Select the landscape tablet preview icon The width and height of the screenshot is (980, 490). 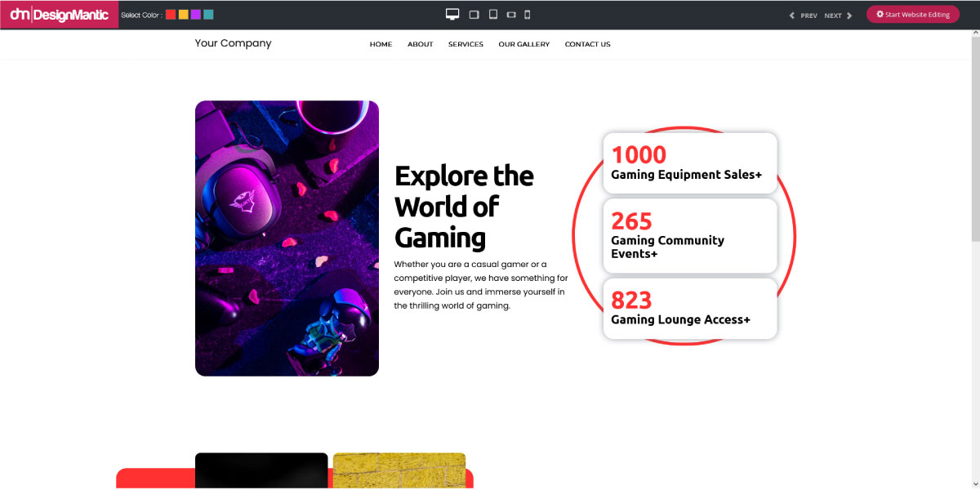[x=474, y=15]
